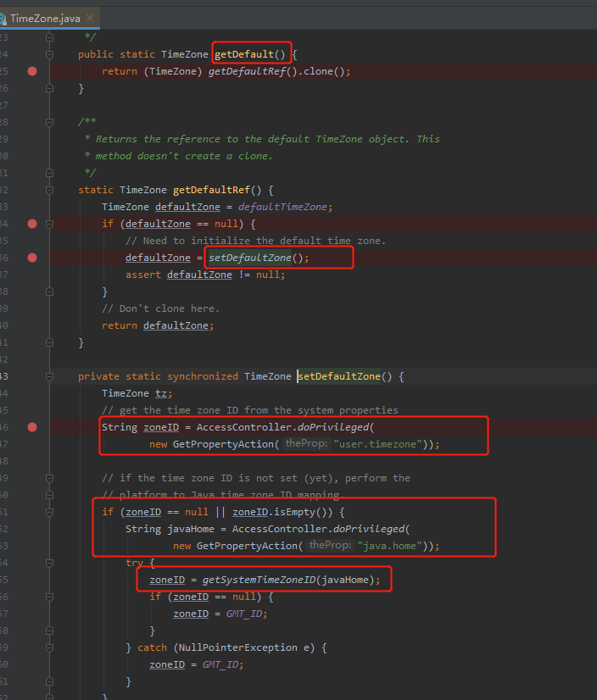Viewport: 597px width, 700px height.
Task: Fold the if (zoneID == null || zoneID.isEmpty()) block
Action: pos(49,512)
